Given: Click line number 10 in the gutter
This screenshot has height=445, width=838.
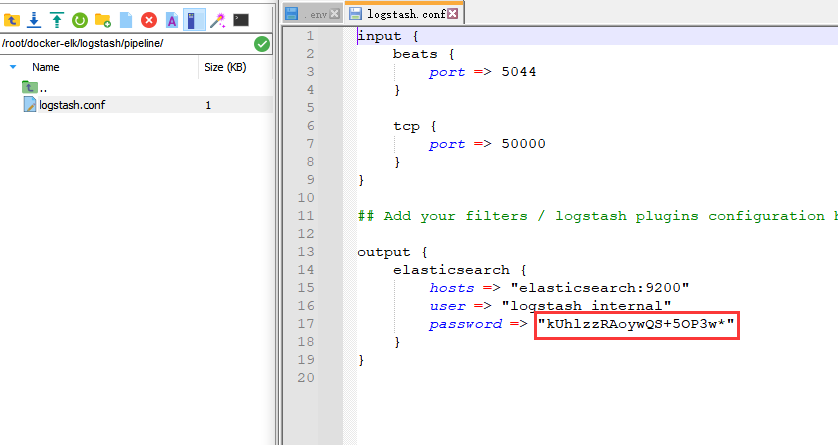Looking at the screenshot, I should [306, 198].
